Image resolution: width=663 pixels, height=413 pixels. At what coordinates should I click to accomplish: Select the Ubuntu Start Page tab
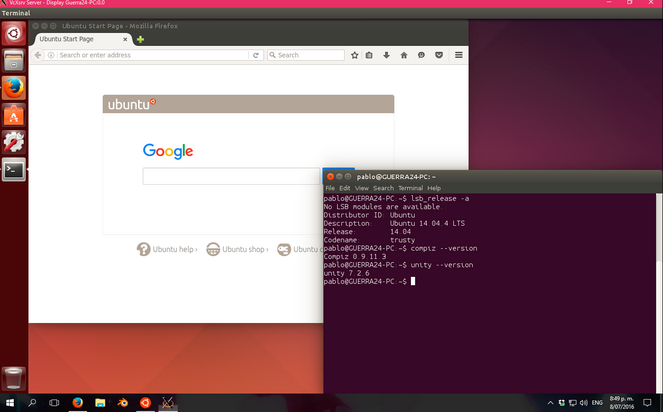(x=83, y=39)
